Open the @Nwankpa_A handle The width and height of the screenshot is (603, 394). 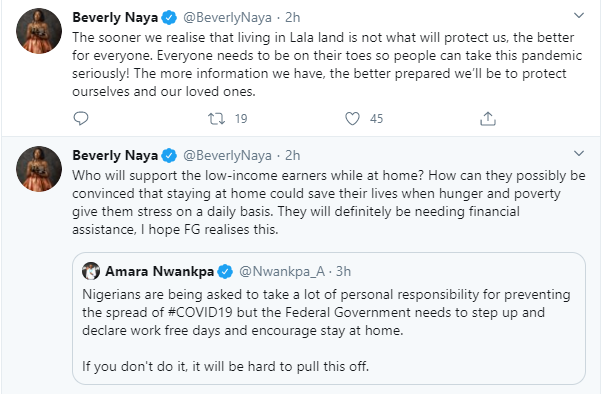pyautogui.click(x=282, y=271)
